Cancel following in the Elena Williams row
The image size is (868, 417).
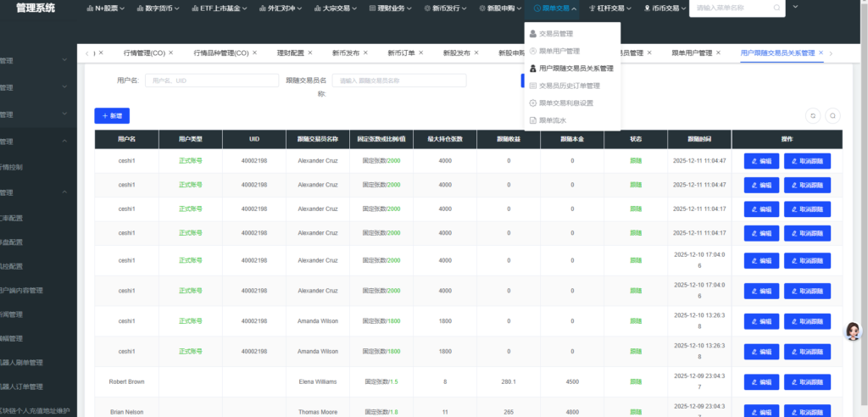pos(807,382)
